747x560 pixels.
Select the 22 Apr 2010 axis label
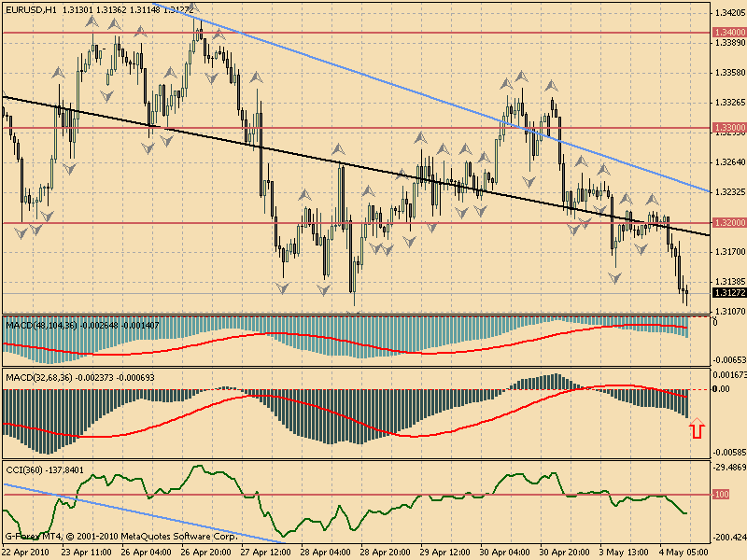pos(24,551)
